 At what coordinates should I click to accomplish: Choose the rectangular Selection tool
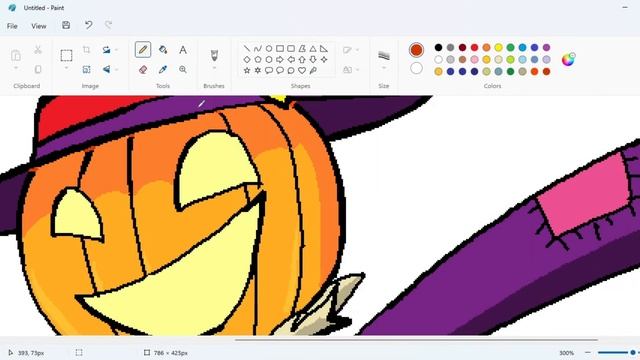[66, 55]
